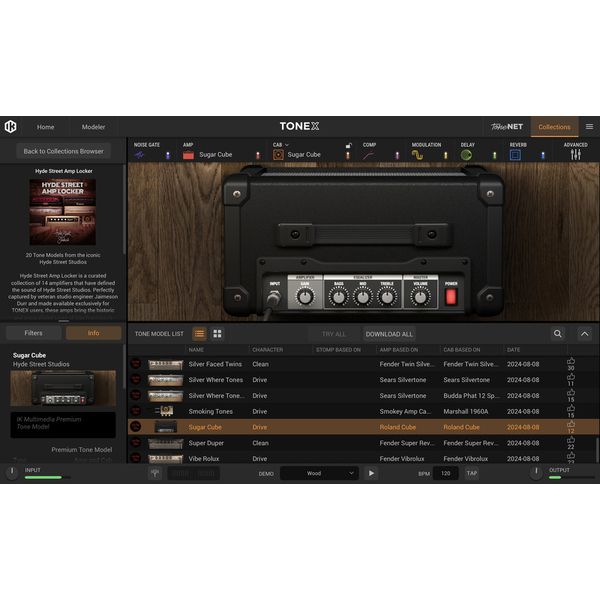Sort by the Character column header
The image size is (600, 600).
pyautogui.click(x=267, y=350)
